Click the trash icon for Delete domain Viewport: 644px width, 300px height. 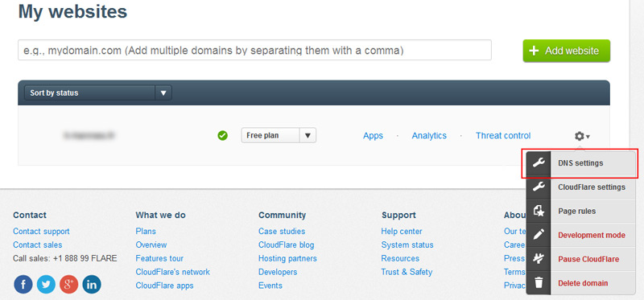tap(539, 283)
